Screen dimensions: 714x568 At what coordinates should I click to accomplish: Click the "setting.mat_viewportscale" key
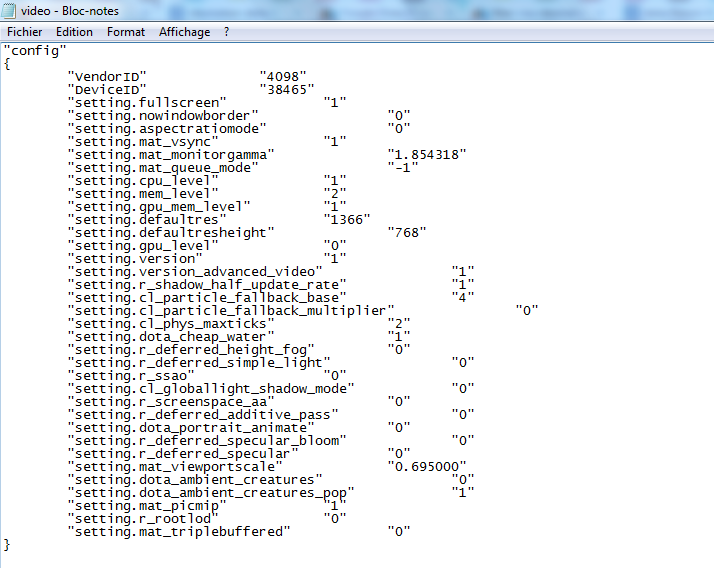(175, 467)
